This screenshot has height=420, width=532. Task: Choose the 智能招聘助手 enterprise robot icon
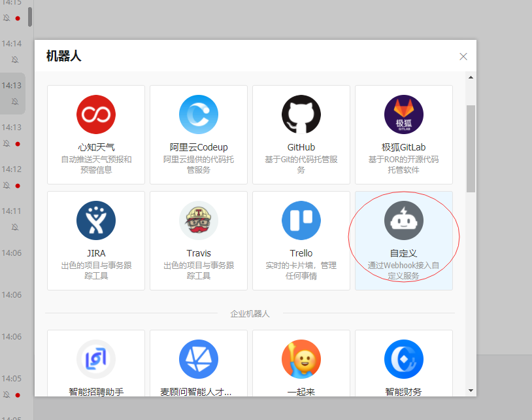(x=96, y=359)
